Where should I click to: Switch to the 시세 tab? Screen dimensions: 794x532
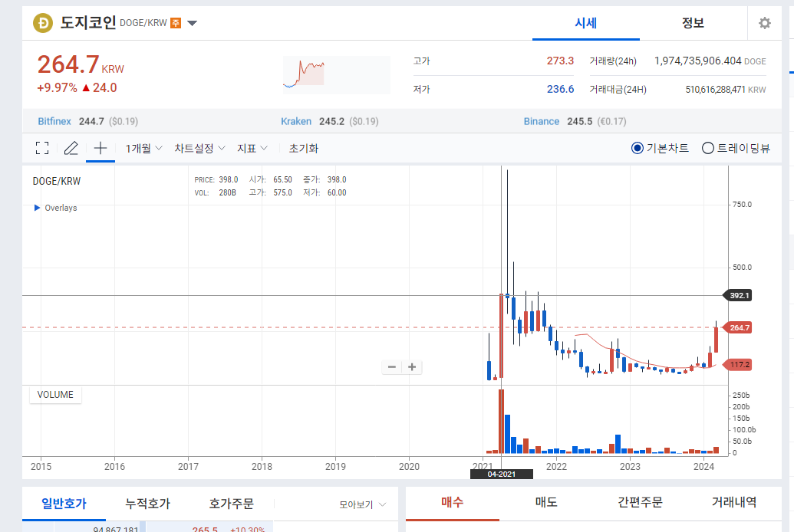pyautogui.click(x=586, y=23)
